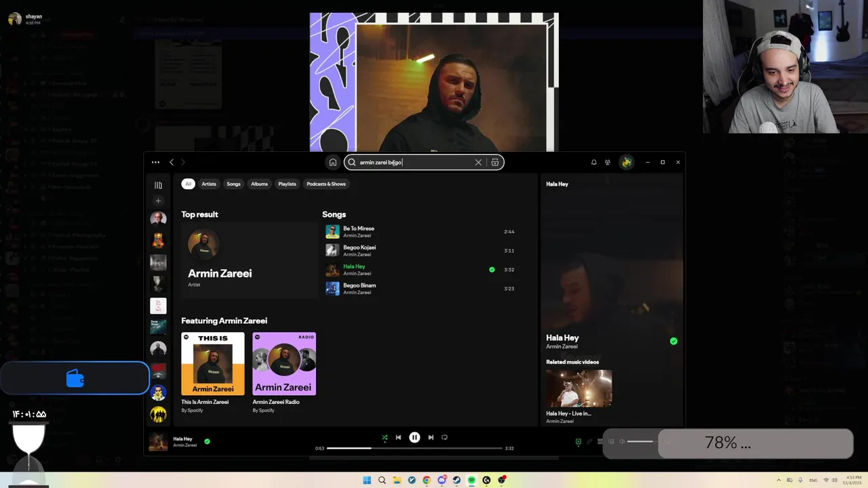This screenshot has height=488, width=868.
Task: Open Windows Start menu
Action: click(367, 480)
